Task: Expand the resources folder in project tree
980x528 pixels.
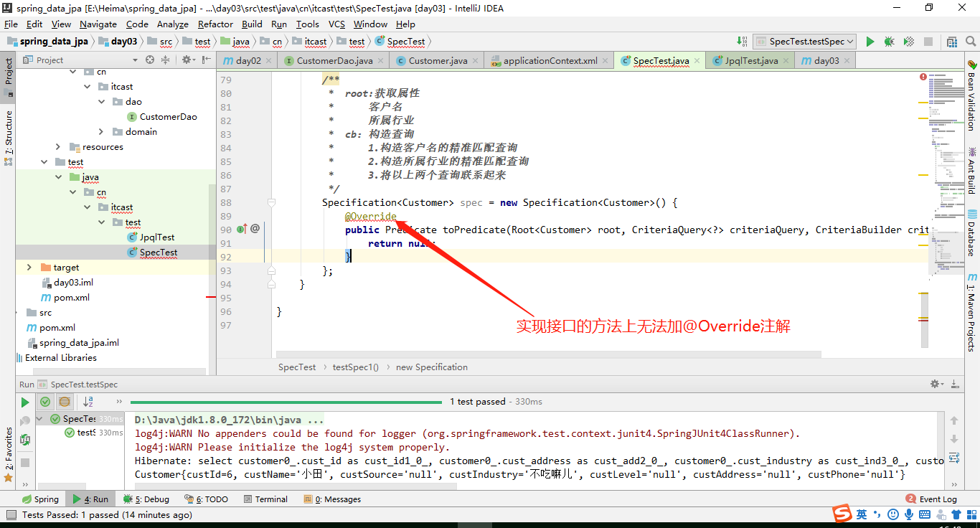Action: click(59, 147)
